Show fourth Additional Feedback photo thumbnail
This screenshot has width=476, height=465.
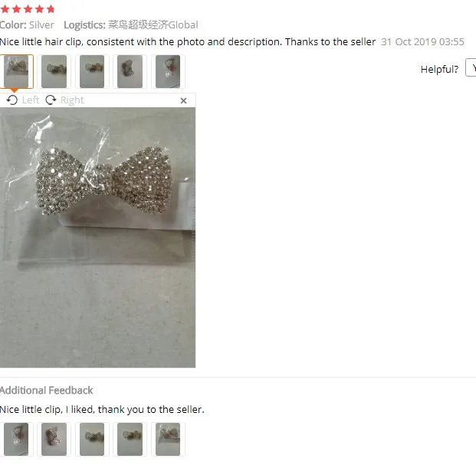click(130, 439)
